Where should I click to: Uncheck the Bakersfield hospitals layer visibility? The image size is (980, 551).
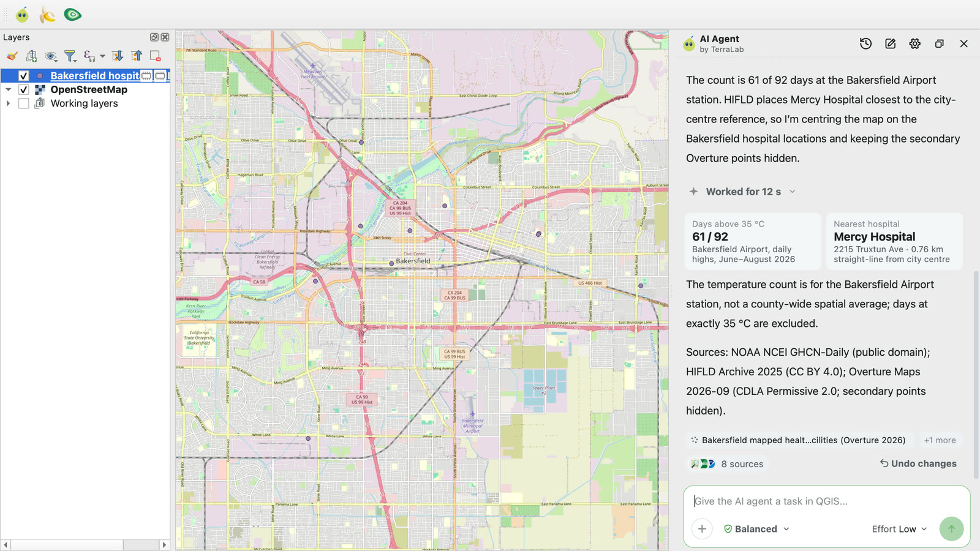coord(24,76)
